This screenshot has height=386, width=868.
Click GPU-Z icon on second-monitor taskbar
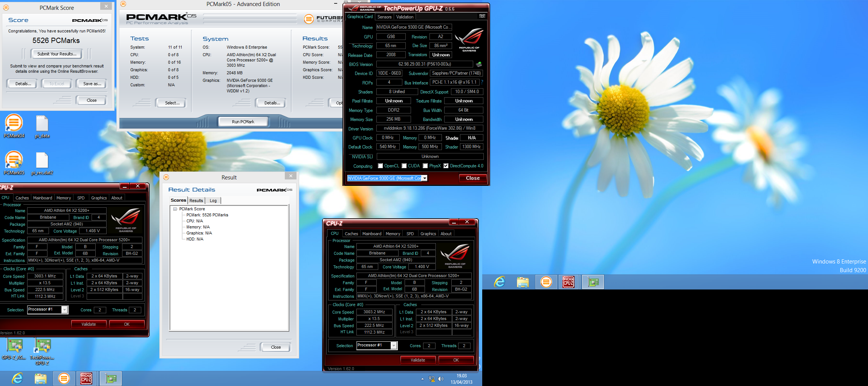pos(593,282)
